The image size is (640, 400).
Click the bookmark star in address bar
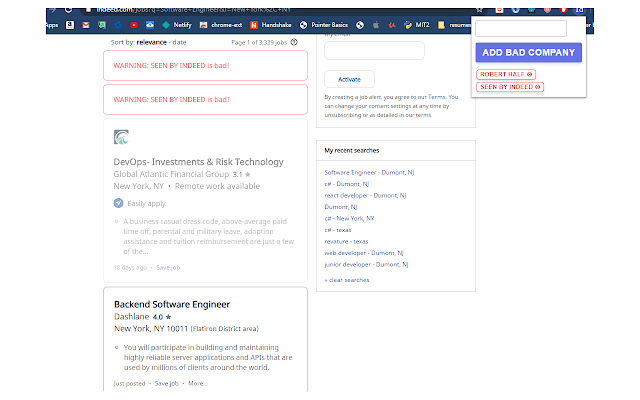pyautogui.click(x=480, y=10)
